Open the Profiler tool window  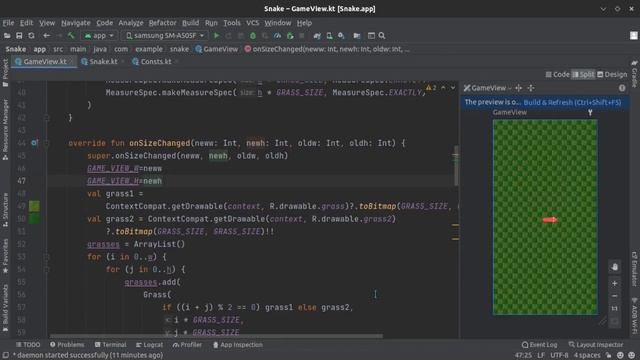point(187,345)
